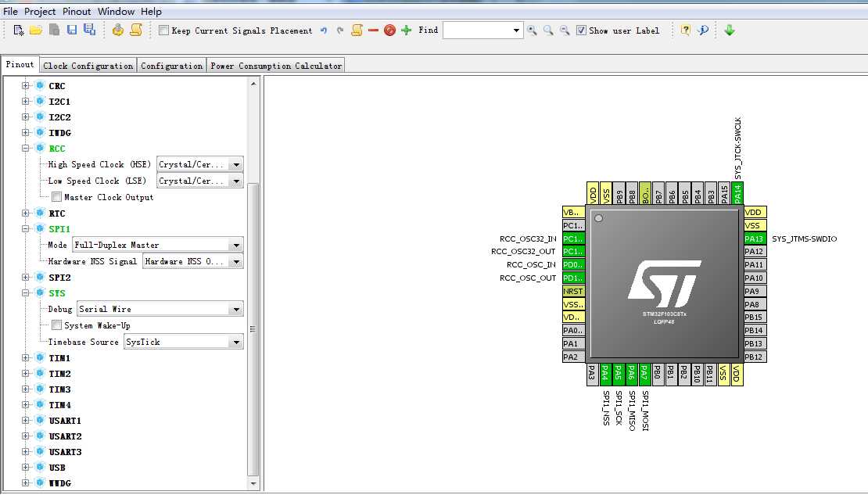Enable the System Wake-Up checkbox
868x495 pixels.
(x=56, y=325)
